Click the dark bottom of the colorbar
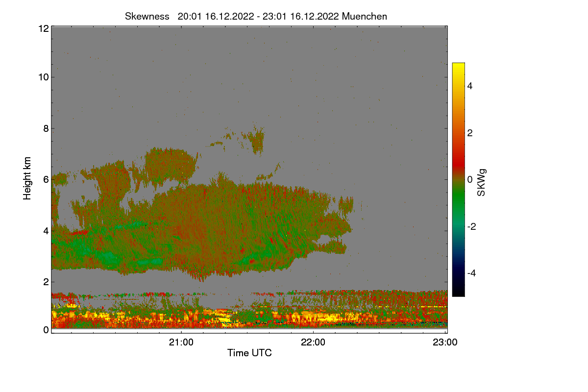Image resolution: width=588 pixels, height=392 pixels. click(x=458, y=289)
